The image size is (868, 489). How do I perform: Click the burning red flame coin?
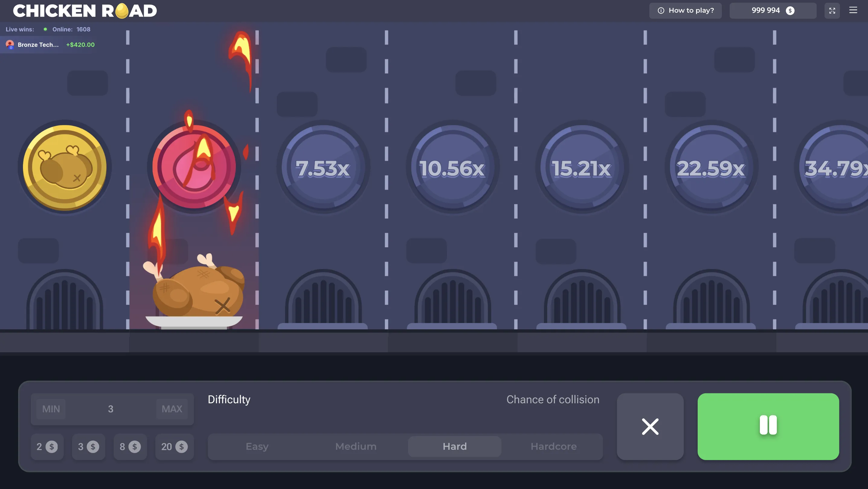coord(194,167)
